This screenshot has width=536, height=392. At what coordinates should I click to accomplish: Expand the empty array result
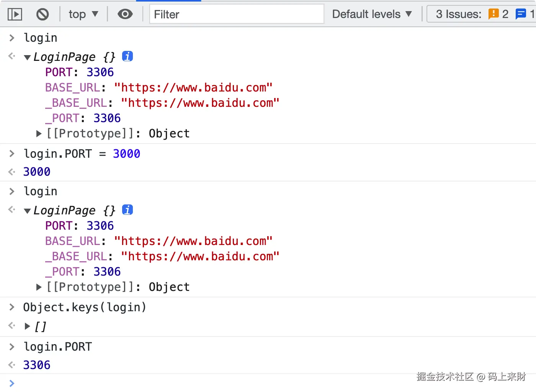27,327
